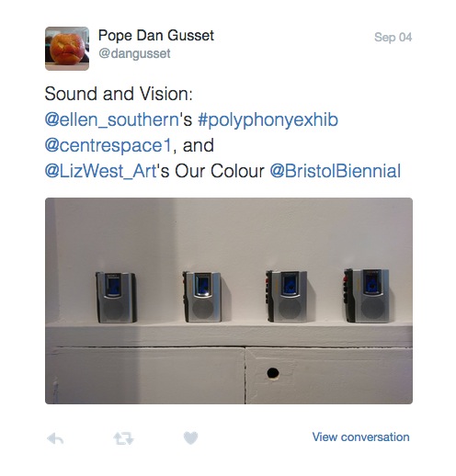This screenshot has height=476, width=456.
Task: Open the orange pumpkin profile avatar
Action: point(67,49)
